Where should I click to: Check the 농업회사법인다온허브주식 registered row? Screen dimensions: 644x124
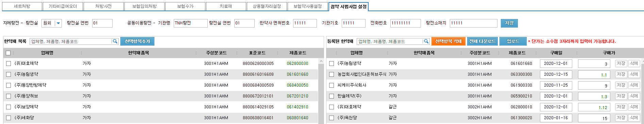click(332, 74)
